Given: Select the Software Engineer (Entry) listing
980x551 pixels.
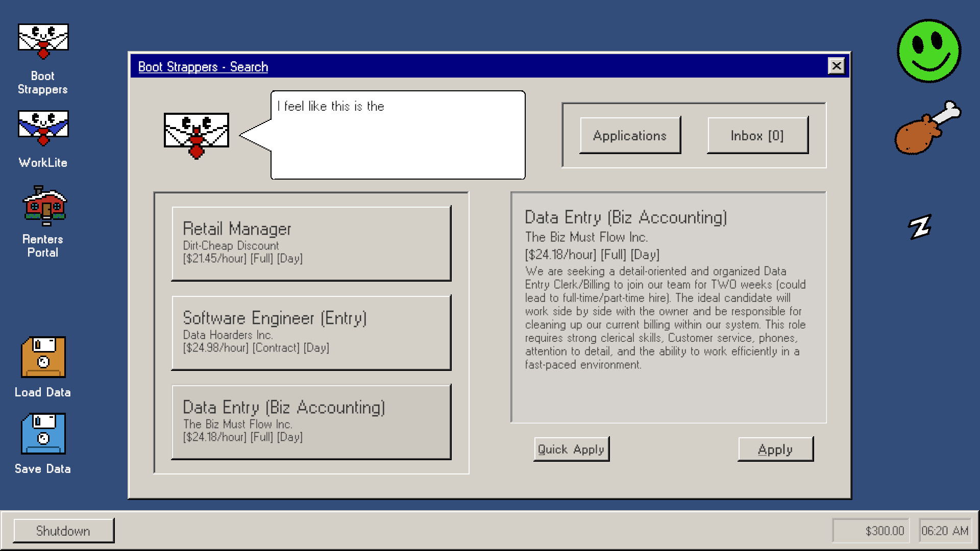Looking at the screenshot, I should (311, 333).
